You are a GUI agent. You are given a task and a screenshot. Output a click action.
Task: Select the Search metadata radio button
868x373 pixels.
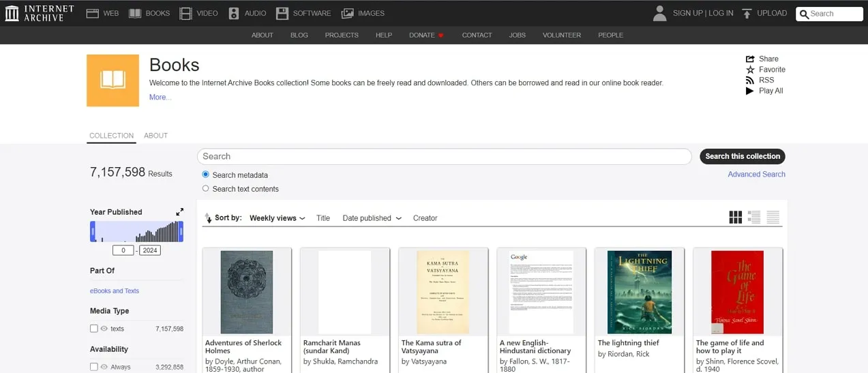205,175
